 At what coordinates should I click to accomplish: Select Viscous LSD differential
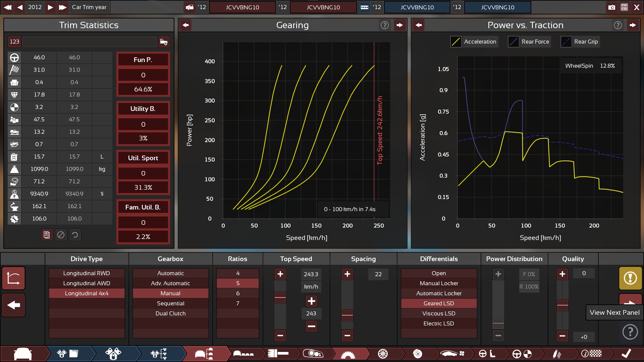[x=439, y=313]
